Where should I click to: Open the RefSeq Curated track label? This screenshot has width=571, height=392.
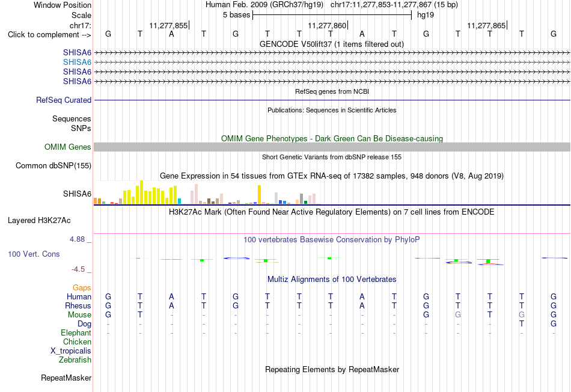[64, 100]
